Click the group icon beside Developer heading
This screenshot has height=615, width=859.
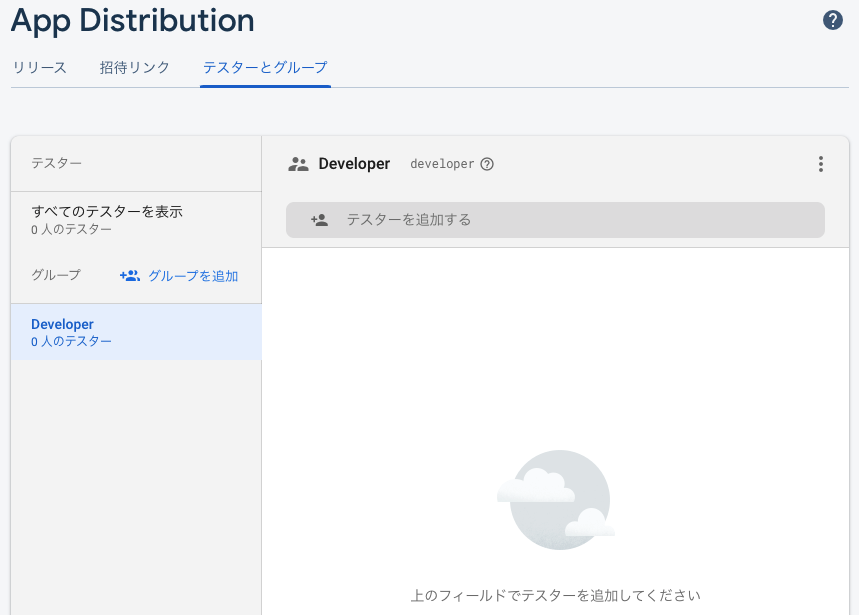(x=299, y=164)
